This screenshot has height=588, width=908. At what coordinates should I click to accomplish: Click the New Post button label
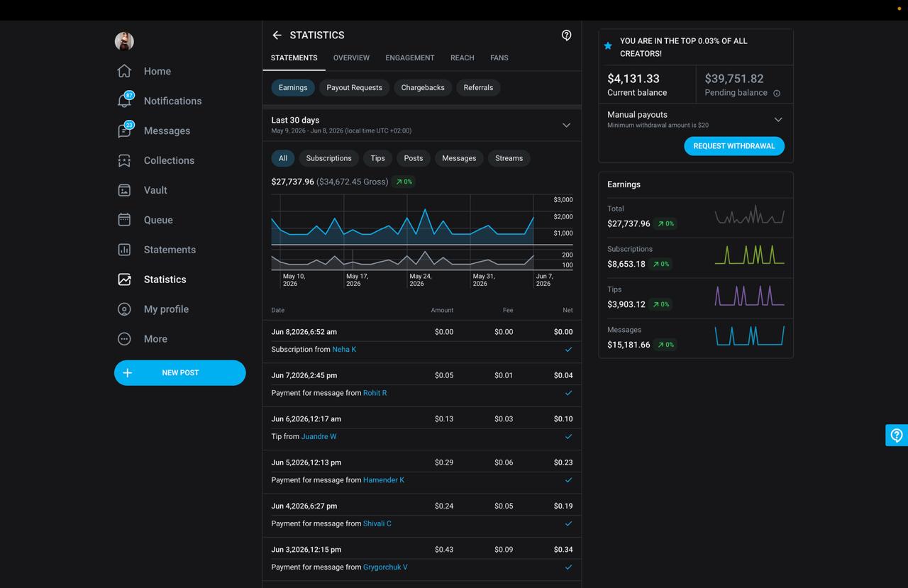point(180,373)
